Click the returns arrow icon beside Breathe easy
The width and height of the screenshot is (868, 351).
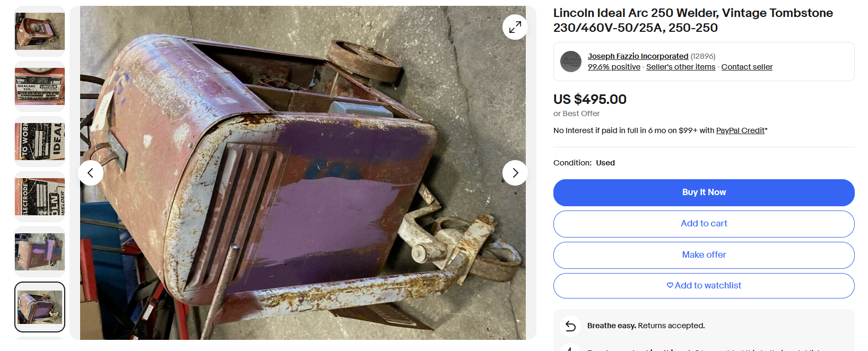[x=570, y=326]
